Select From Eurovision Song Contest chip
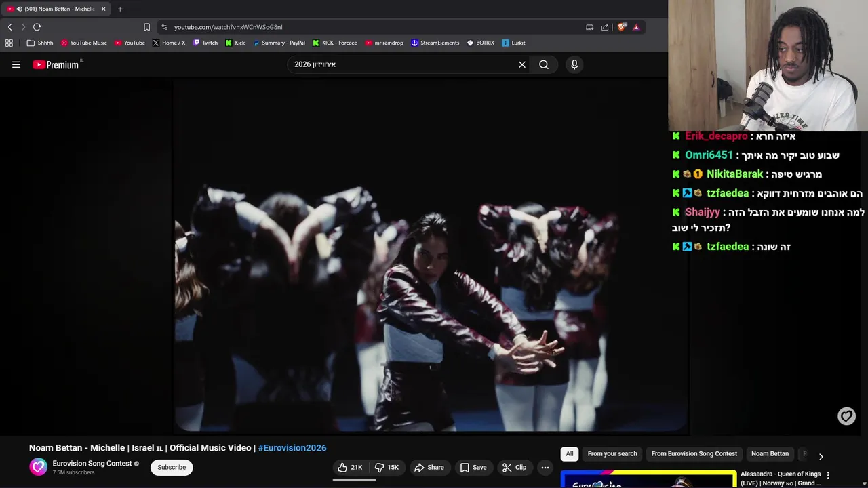The height and width of the screenshot is (488, 868). tap(694, 453)
